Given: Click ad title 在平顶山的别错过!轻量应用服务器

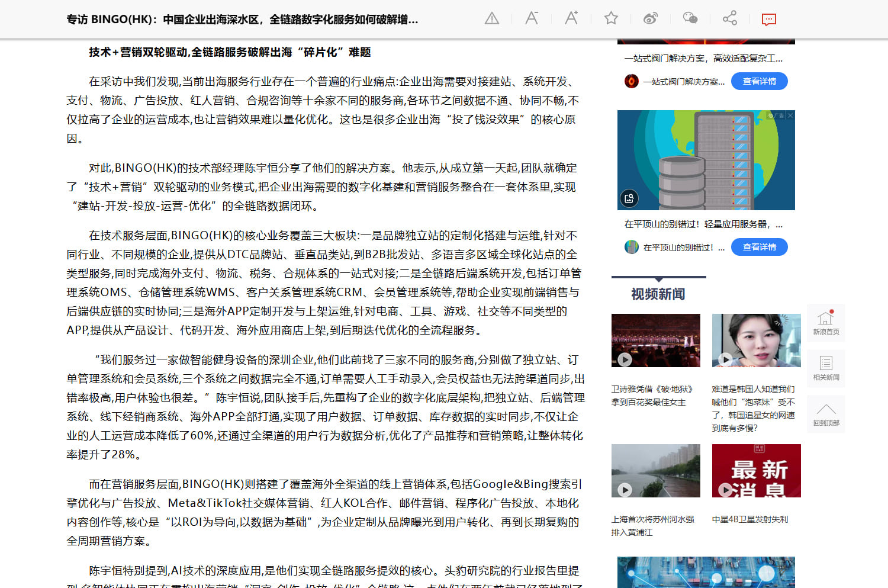Looking at the screenshot, I should click(703, 224).
